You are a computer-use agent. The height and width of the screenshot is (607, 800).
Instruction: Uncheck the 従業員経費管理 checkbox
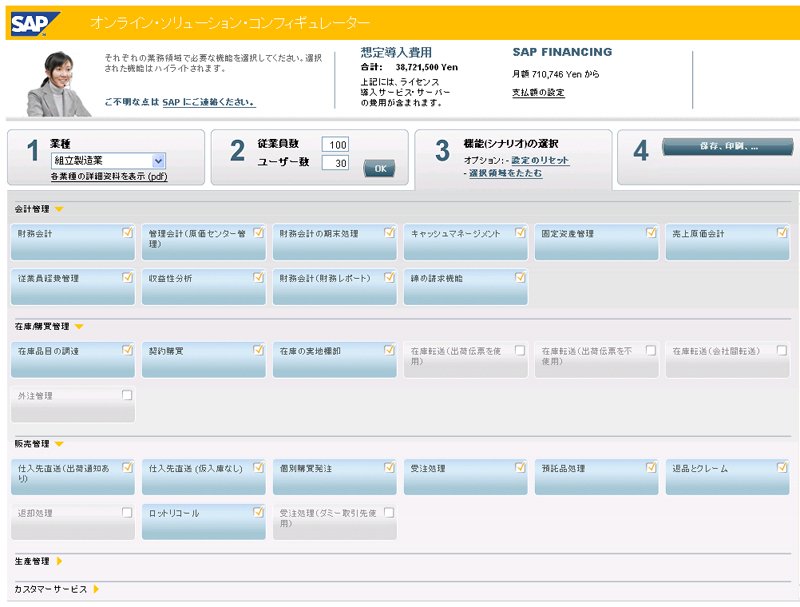[128, 277]
